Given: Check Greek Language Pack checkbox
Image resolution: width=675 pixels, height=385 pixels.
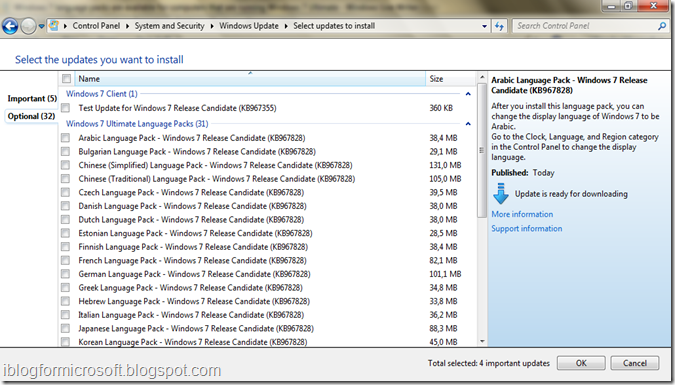Looking at the screenshot, I should pos(65,287).
